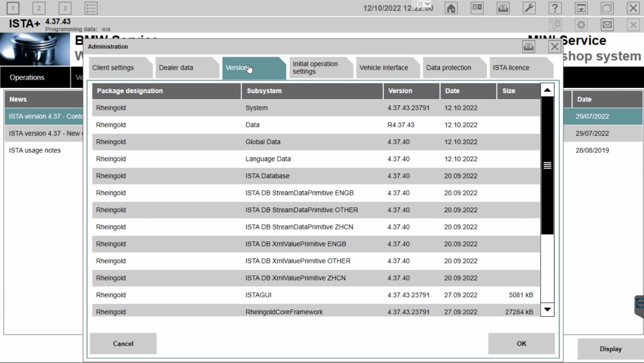
Task: Click the Date column header in version table
Action: (x=468, y=91)
